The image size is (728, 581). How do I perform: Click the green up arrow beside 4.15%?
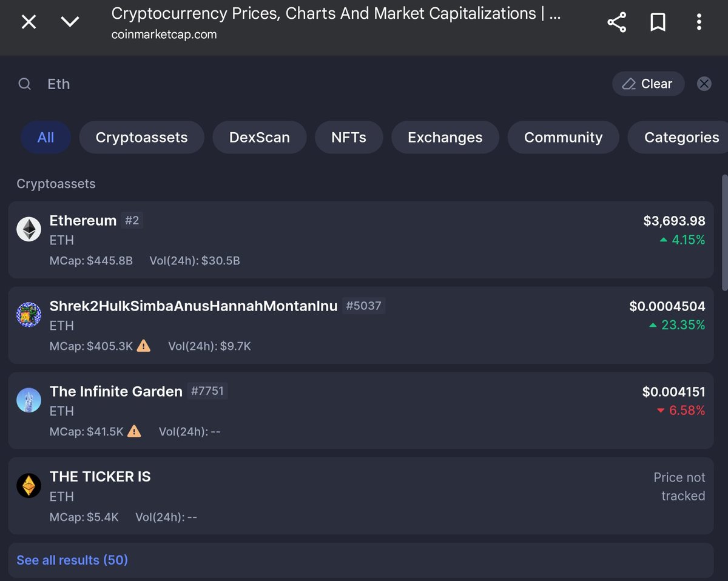click(x=663, y=241)
